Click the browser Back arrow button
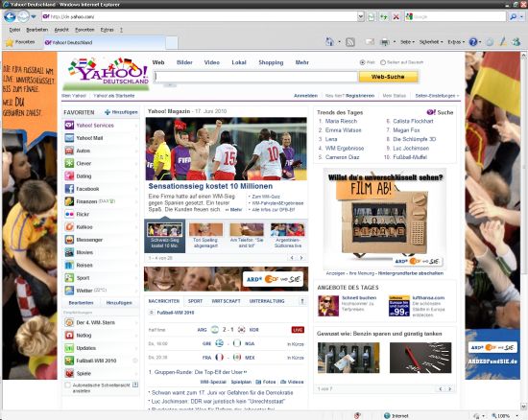 [10, 16]
